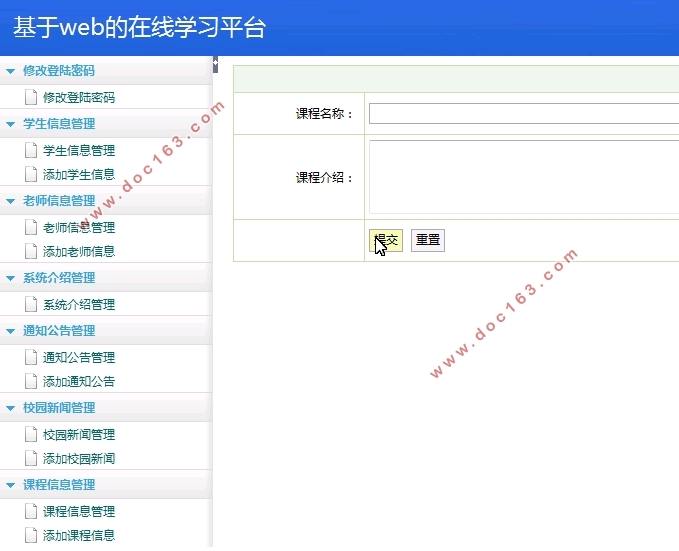
Task: Click page icon beside 通知公告管理 item
Action: point(31,357)
